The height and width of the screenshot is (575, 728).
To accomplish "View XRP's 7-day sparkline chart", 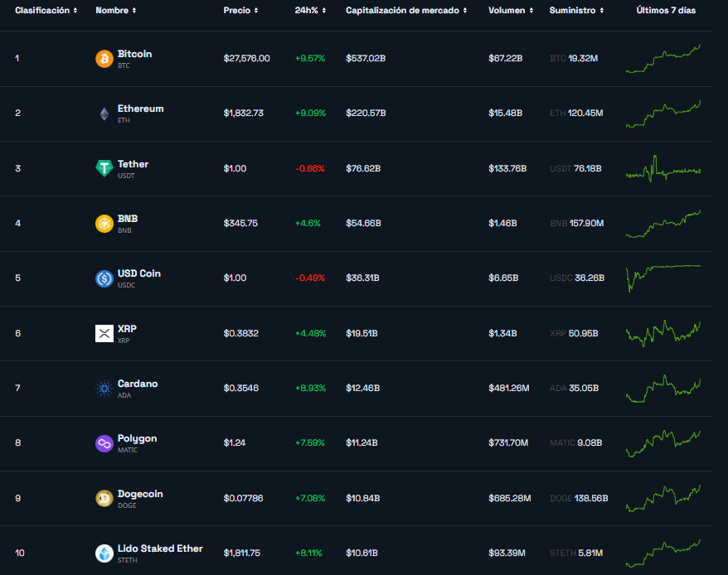I will (x=663, y=333).
